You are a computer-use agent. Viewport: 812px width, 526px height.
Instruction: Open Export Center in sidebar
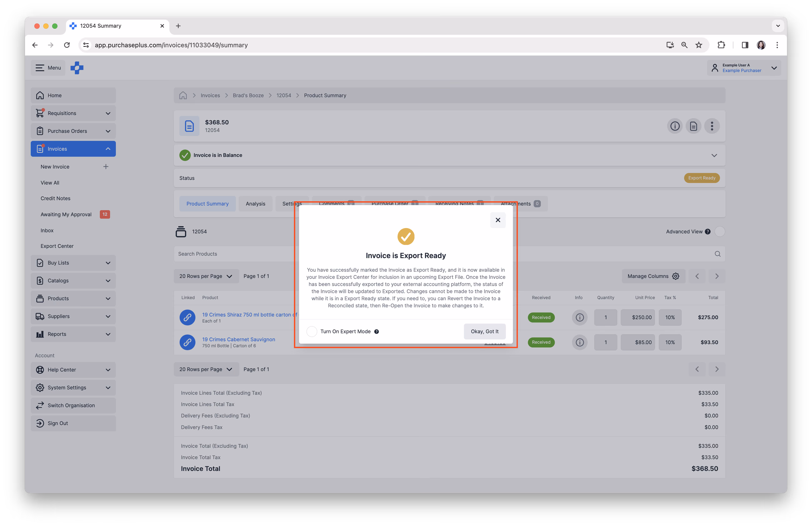pos(57,246)
